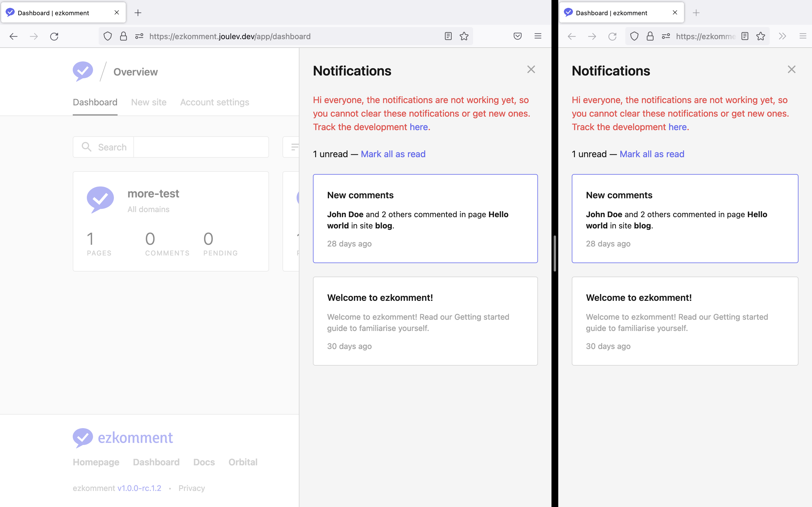Click the tracking protection shield icon
The height and width of the screenshot is (507, 812).
point(107,36)
